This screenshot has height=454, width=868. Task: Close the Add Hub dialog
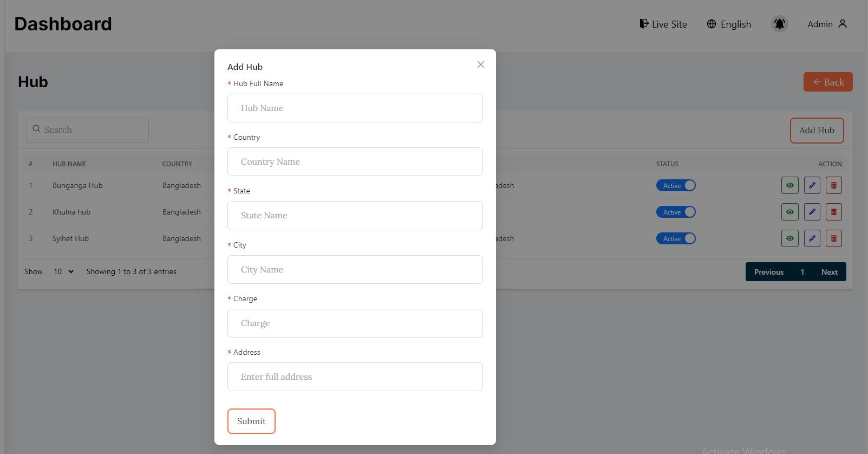click(x=480, y=64)
